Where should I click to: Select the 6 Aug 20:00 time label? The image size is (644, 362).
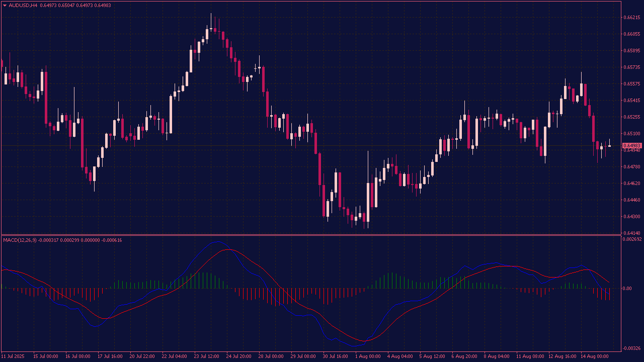[464, 356]
